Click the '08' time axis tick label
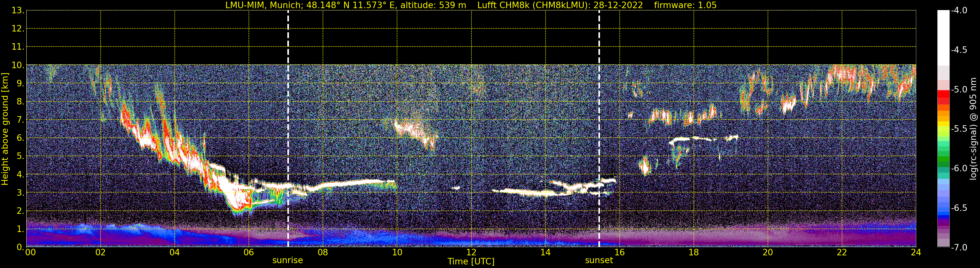 tap(323, 252)
